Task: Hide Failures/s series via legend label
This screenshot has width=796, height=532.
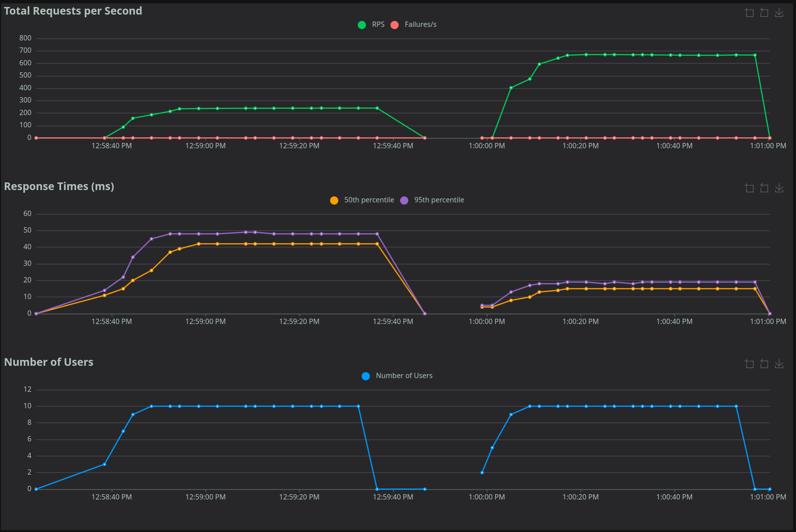Action: click(x=420, y=25)
